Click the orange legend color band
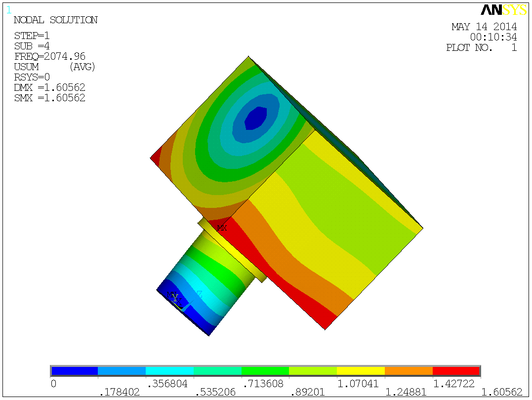This screenshot has height=400, width=532. [x=409, y=371]
